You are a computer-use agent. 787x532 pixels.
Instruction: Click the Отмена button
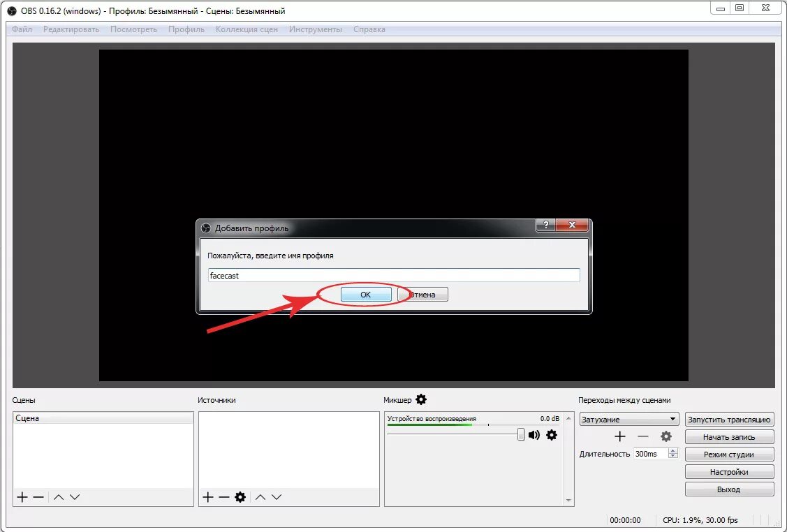click(422, 295)
